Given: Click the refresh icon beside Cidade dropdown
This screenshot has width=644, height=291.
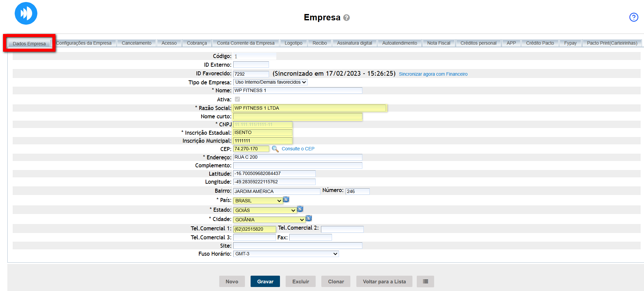Looking at the screenshot, I should pyautogui.click(x=309, y=218).
